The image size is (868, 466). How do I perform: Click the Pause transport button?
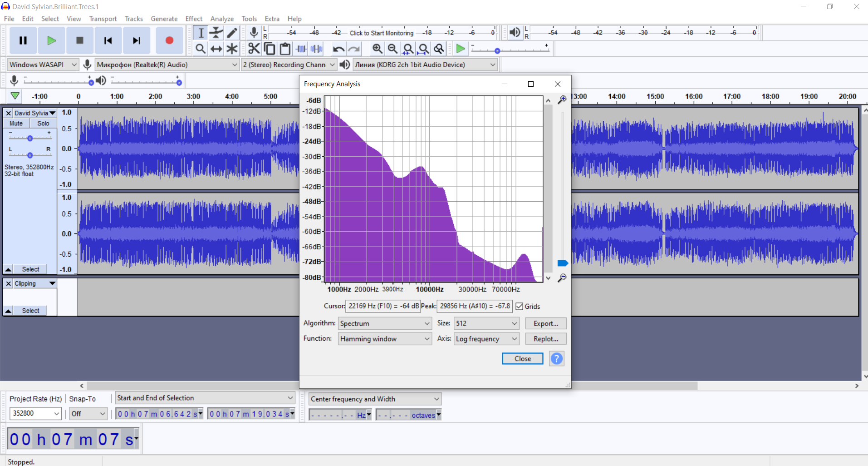(23, 40)
